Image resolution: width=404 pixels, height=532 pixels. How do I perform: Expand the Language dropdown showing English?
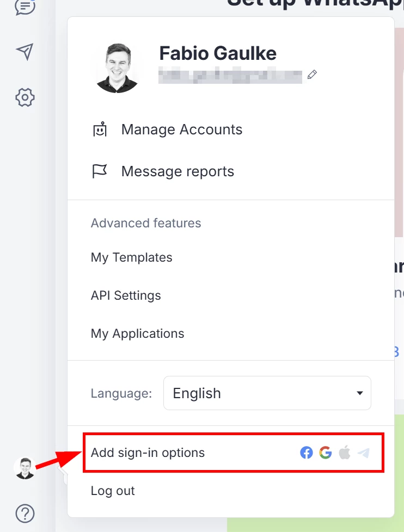pos(267,393)
